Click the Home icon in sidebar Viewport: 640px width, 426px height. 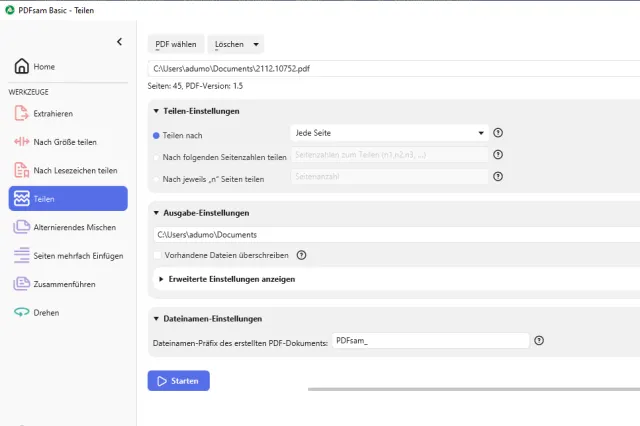(x=22, y=67)
